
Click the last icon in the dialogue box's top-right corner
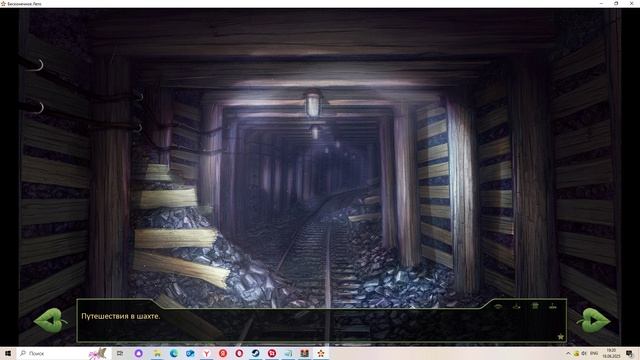point(553,306)
